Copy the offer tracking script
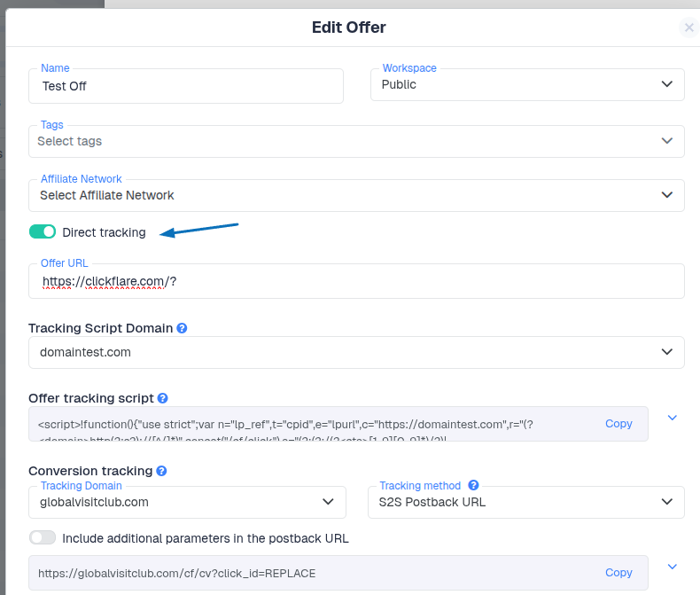Image resolution: width=700 pixels, height=595 pixels. click(x=618, y=424)
